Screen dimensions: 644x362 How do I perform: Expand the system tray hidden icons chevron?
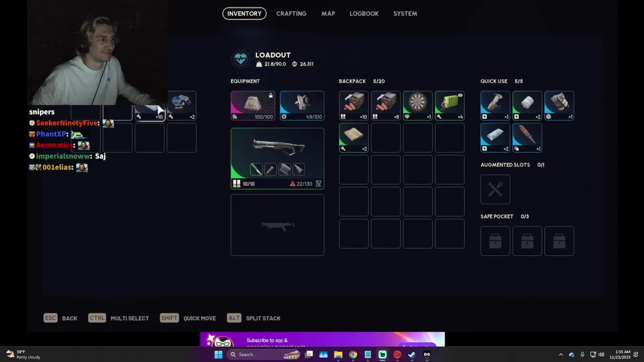[x=561, y=354]
